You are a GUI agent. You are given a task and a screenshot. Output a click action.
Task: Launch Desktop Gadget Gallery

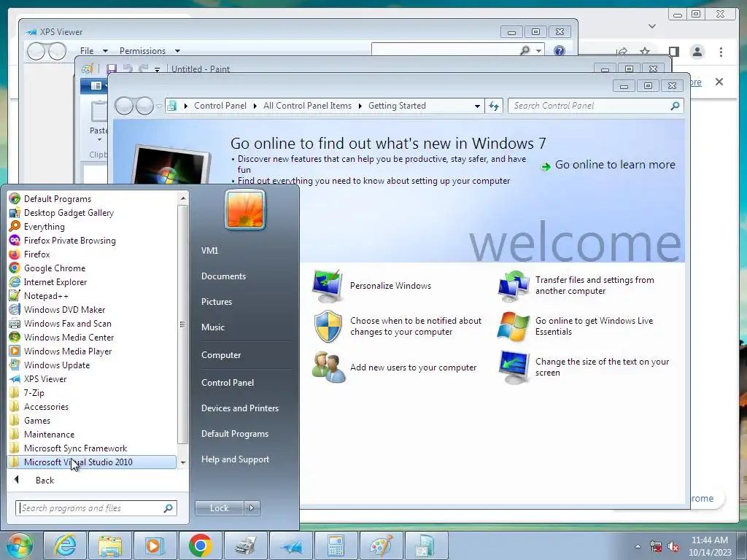[69, 213]
